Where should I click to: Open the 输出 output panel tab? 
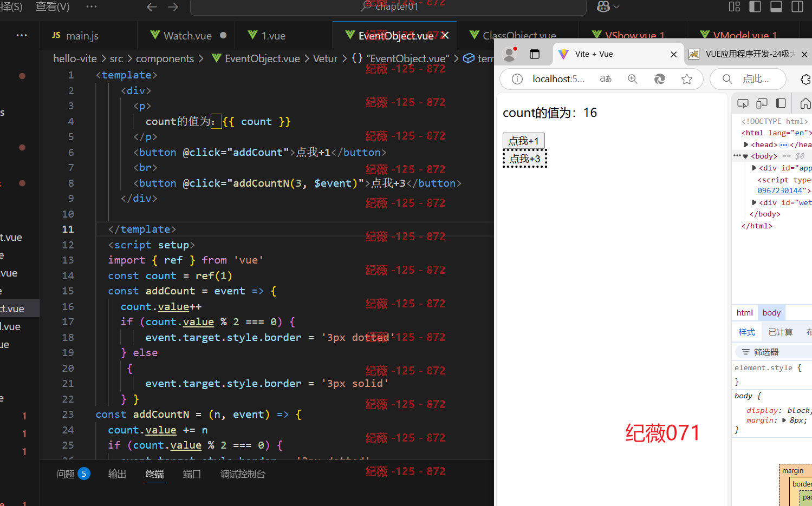pos(117,474)
